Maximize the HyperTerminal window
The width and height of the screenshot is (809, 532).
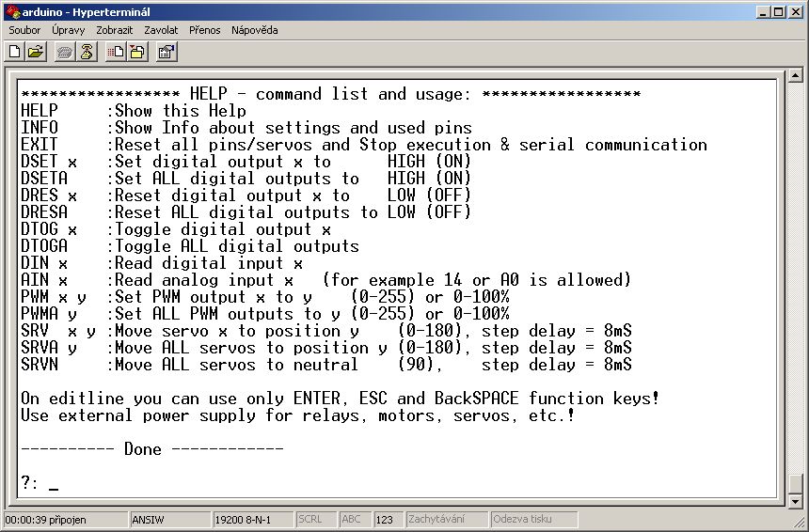click(779, 12)
